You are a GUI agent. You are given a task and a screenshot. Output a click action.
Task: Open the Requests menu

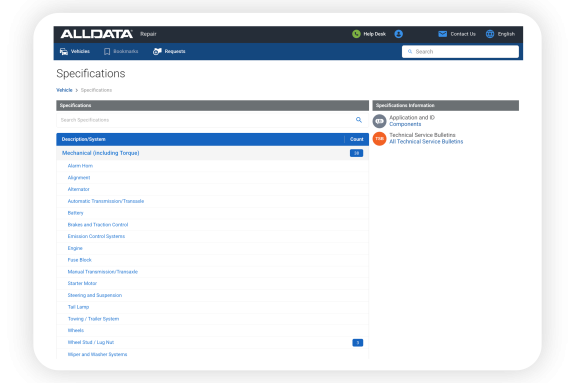click(x=175, y=51)
